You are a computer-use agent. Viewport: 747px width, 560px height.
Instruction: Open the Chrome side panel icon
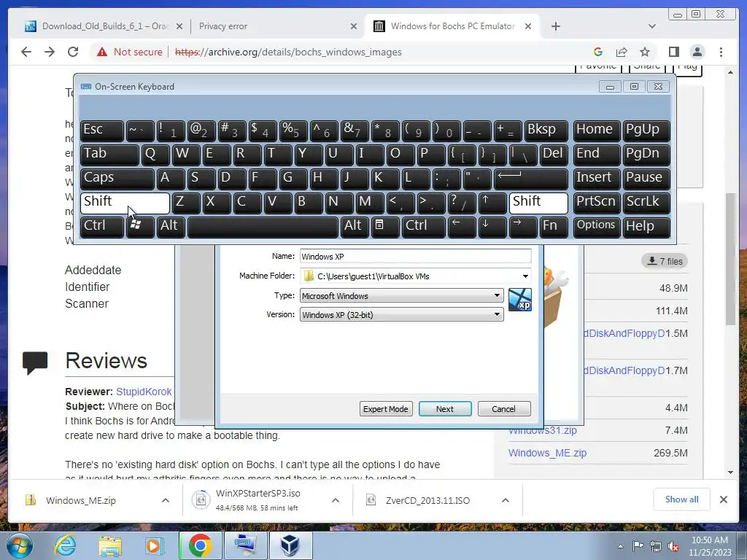coord(673,52)
